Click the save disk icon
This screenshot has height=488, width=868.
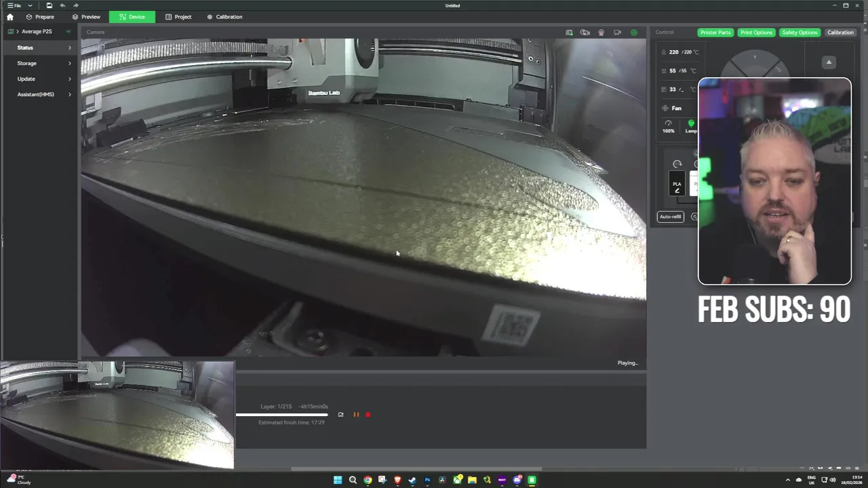click(49, 5)
